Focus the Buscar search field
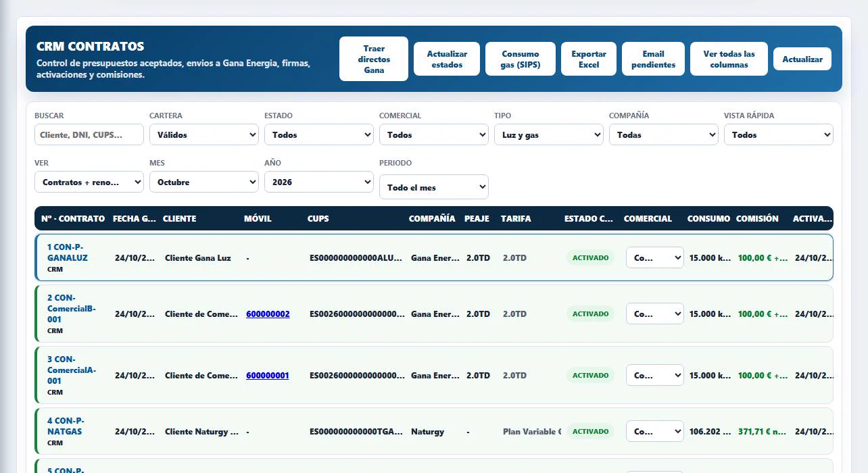868x473 pixels. tap(89, 134)
